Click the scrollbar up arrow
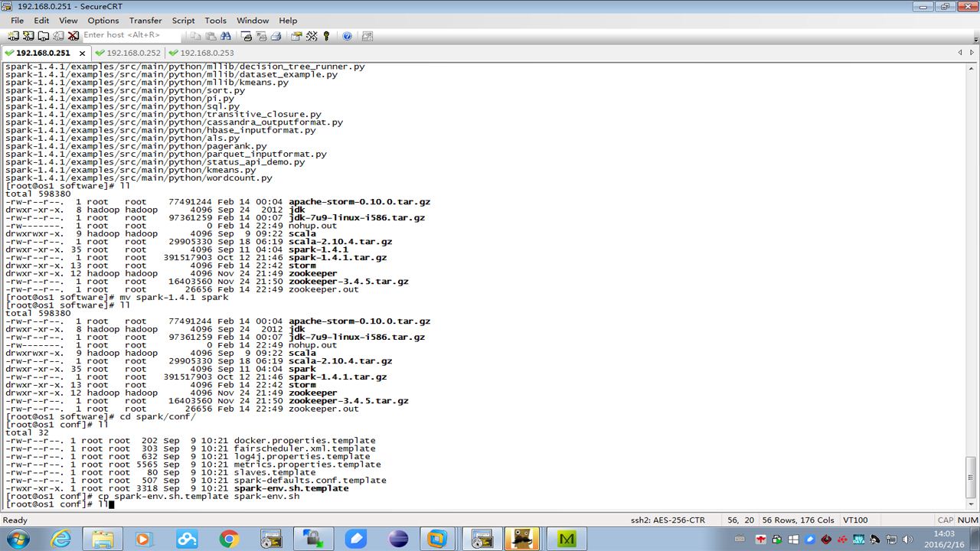Screen dimensions: 980x551 tap(972, 69)
